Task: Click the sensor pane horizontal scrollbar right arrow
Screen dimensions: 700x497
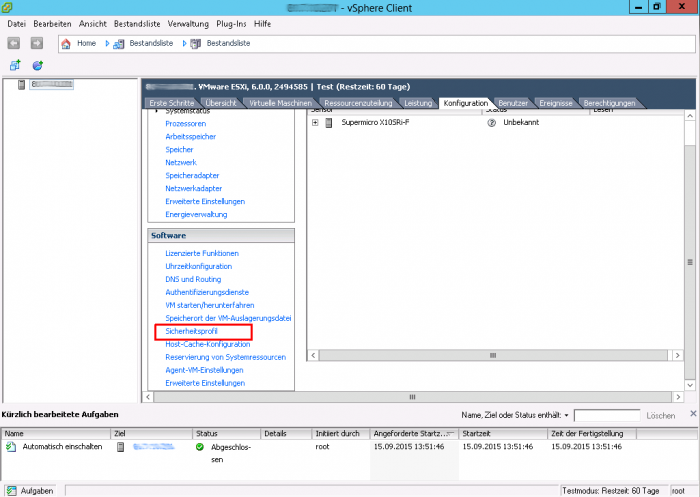Action: pyautogui.click(x=678, y=355)
